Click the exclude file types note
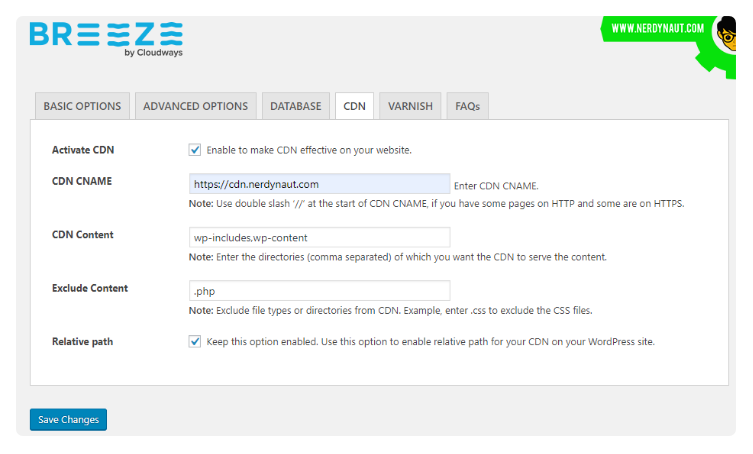The width and height of the screenshot is (753, 454). (x=390, y=310)
